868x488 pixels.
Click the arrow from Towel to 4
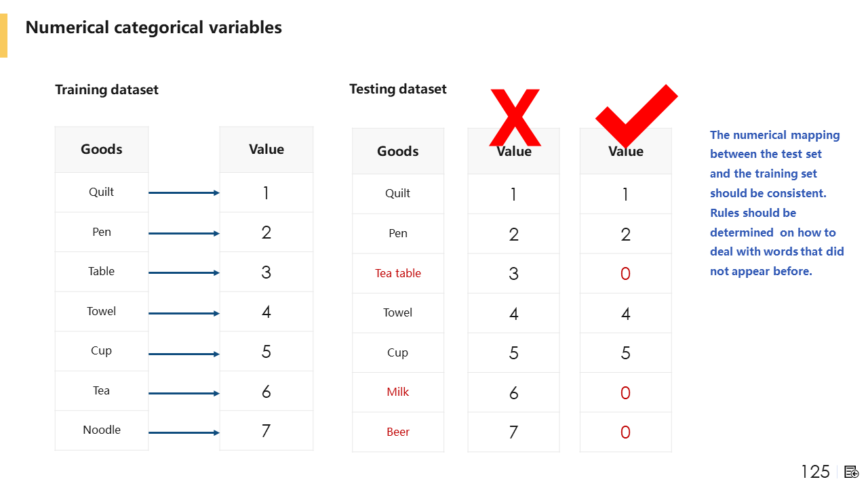pyautogui.click(x=184, y=313)
